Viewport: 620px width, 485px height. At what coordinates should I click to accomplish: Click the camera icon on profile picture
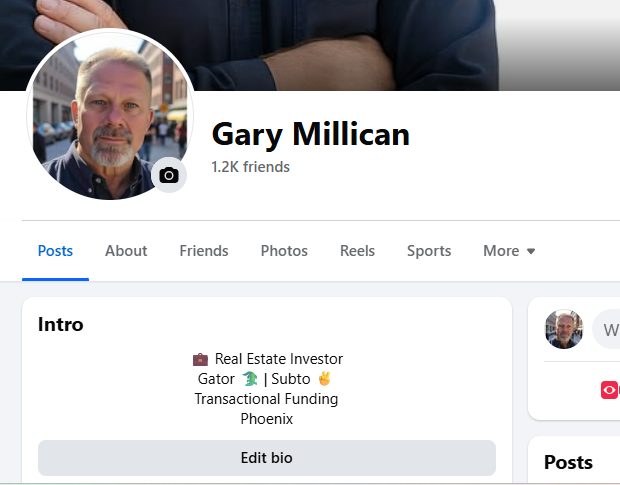click(x=169, y=175)
